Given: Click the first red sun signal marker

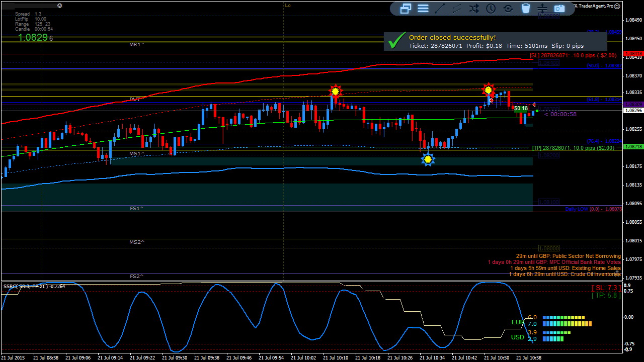Looking at the screenshot, I should click(335, 92).
